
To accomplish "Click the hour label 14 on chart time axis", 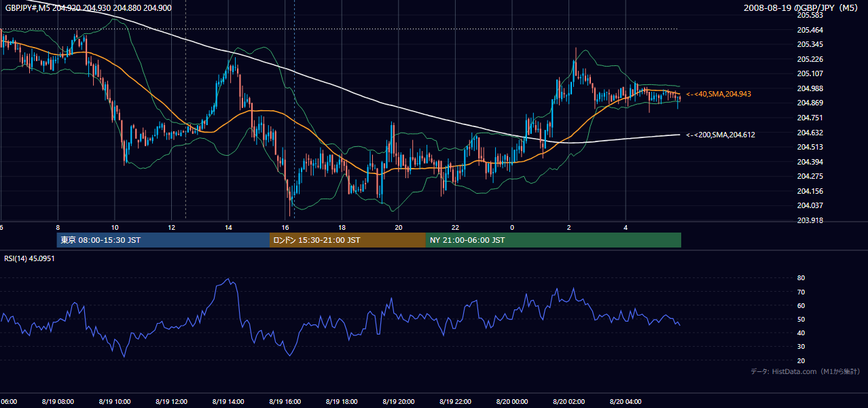I will [228, 228].
